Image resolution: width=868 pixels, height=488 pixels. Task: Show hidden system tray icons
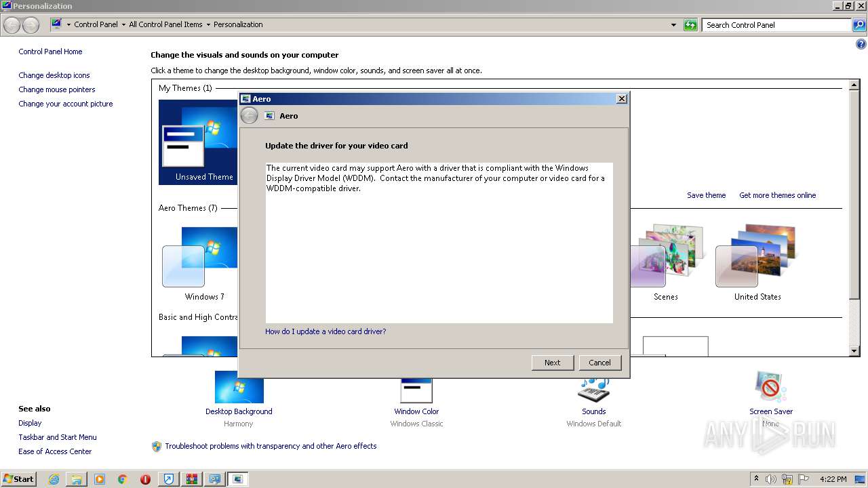point(756,479)
